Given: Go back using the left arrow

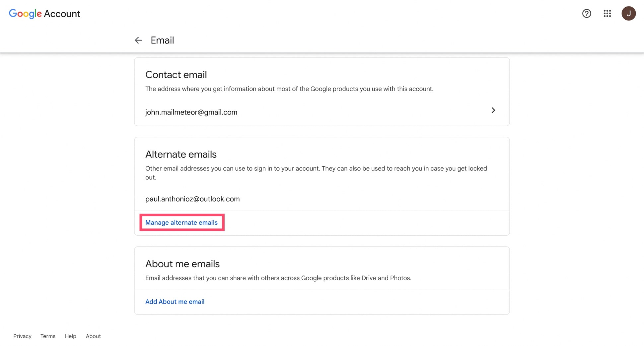Looking at the screenshot, I should (138, 40).
